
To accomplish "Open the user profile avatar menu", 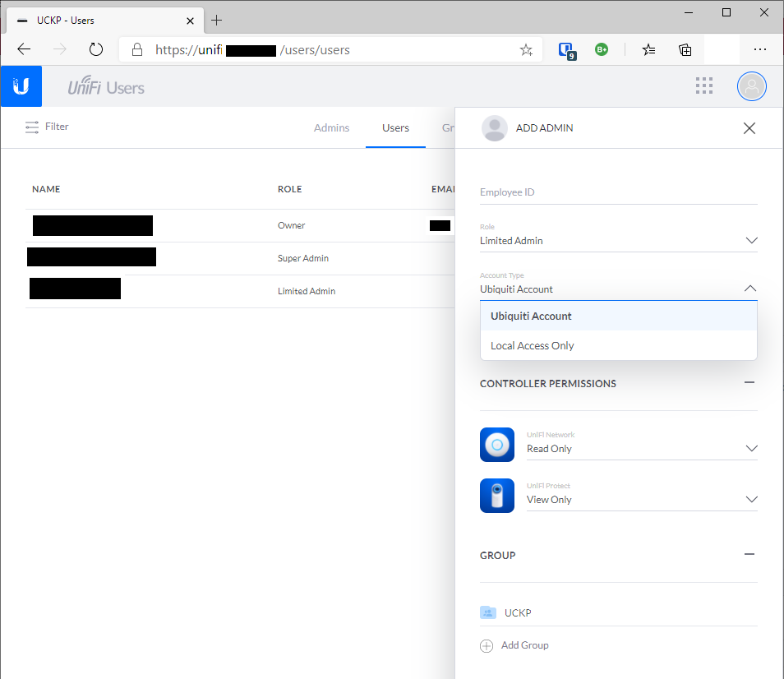I will click(x=751, y=86).
